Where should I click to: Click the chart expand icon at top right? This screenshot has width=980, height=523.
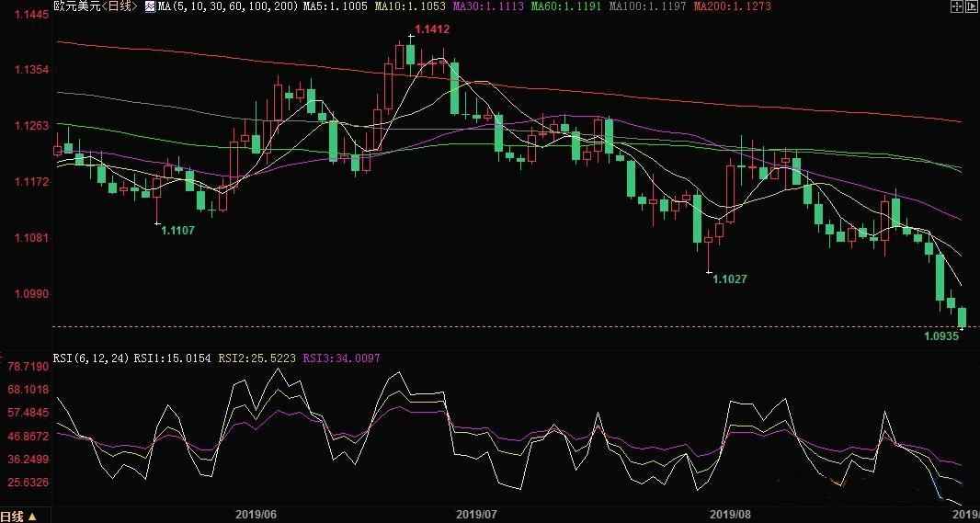pos(972,6)
